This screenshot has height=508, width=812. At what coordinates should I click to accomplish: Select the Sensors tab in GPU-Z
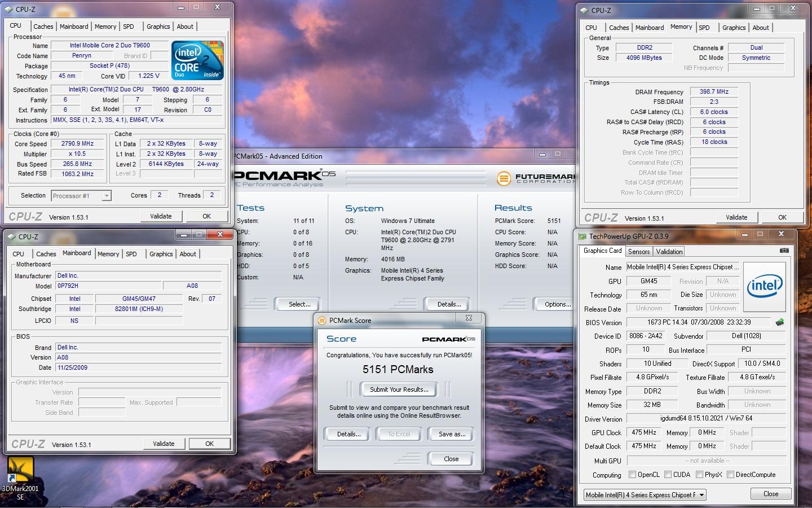[639, 252]
